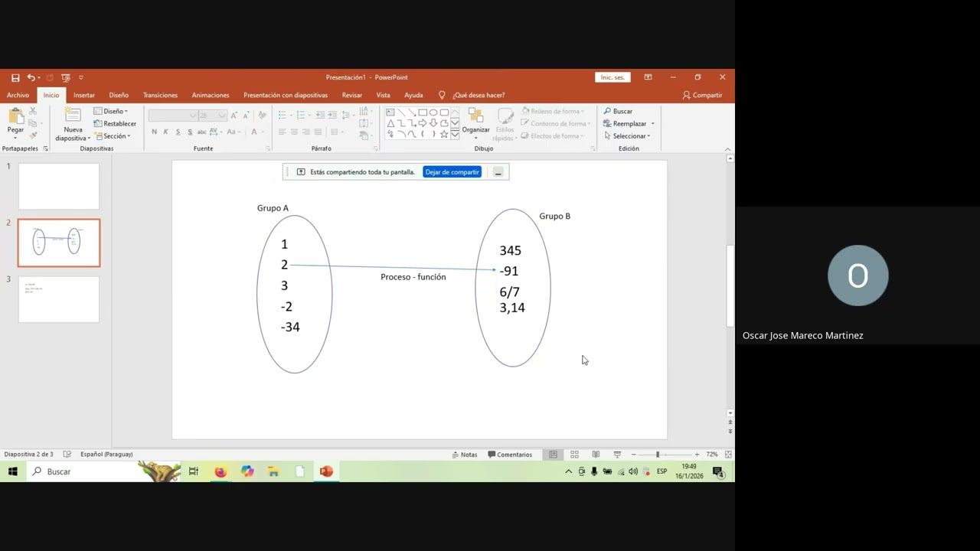This screenshot has width=980, height=551.
Task: Select the rectangle shape in gallery
Action: coord(423,112)
